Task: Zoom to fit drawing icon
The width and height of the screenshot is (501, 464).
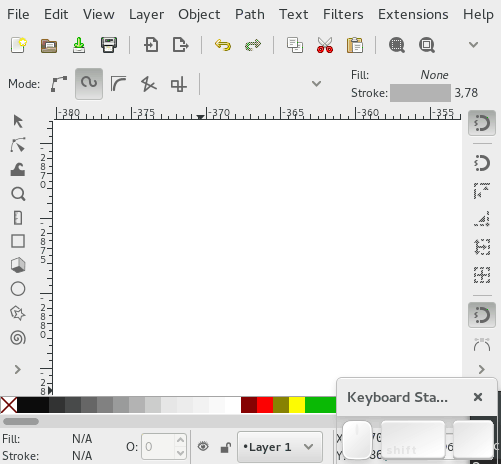Action: tap(427, 45)
